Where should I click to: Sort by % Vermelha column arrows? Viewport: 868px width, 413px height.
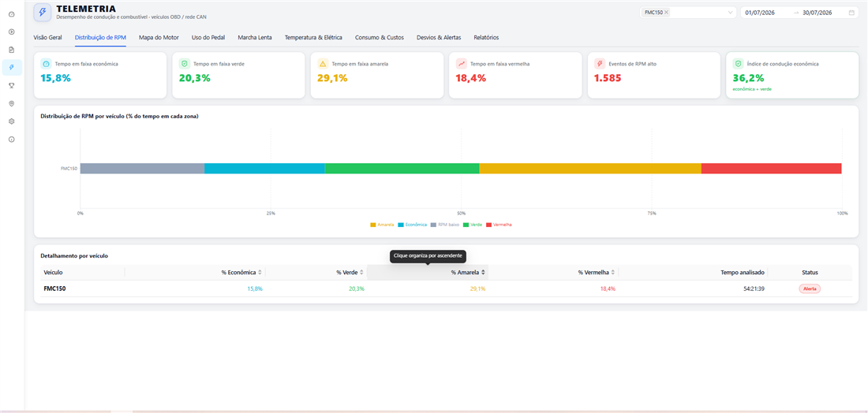[613, 273]
